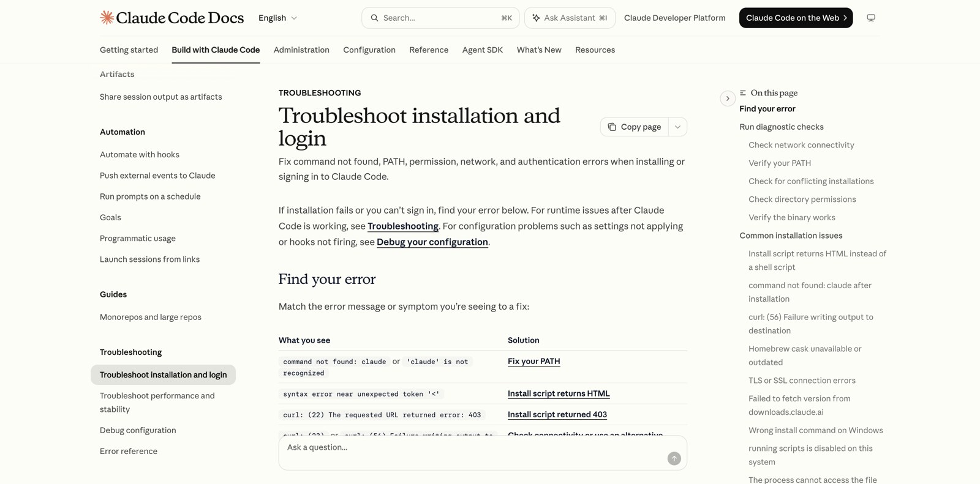The image size is (980, 484).
Task: Jump to Check network connectivity section
Action: [x=801, y=145]
